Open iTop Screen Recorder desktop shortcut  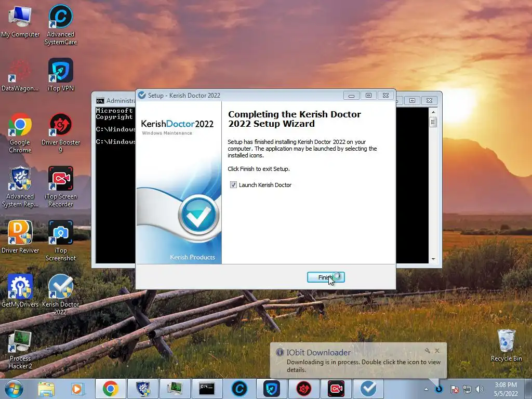[x=61, y=187]
